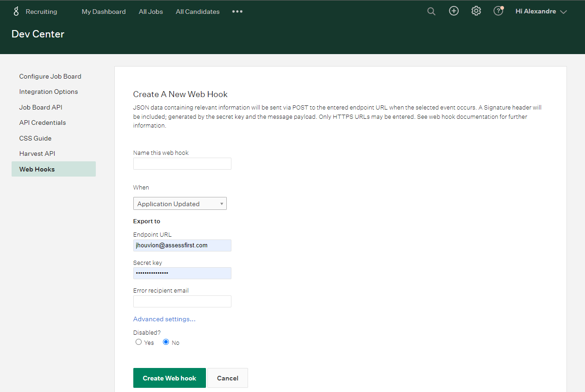
Task: Select No for Disabled
Action: pos(166,342)
